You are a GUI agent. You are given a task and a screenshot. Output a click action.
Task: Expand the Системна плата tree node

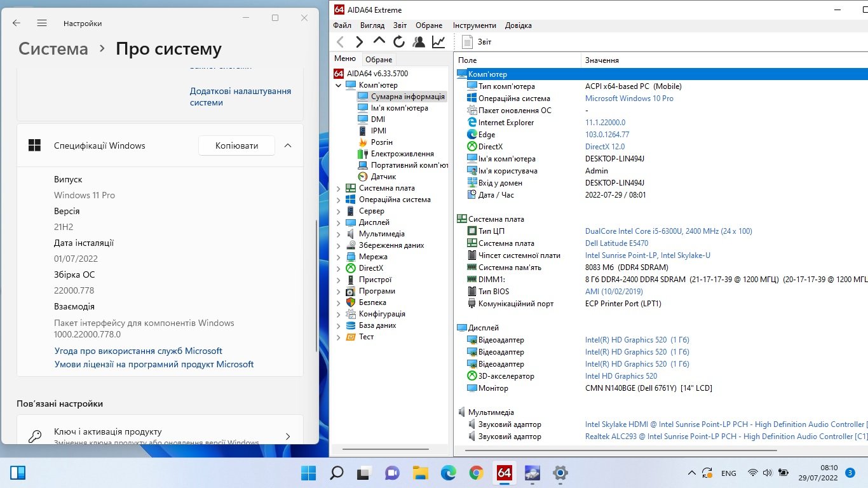338,188
